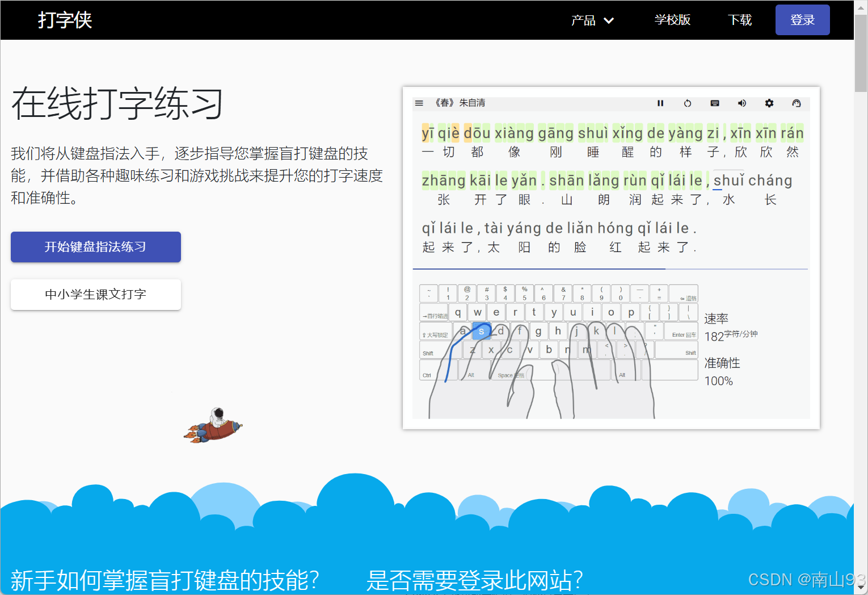Click the 准确性 accuracy label
The image size is (868, 595).
point(722,363)
